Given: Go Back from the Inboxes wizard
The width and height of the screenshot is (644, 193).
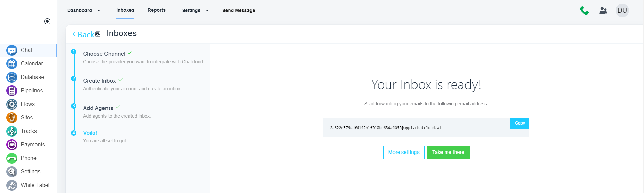Looking at the screenshot, I should [84, 35].
